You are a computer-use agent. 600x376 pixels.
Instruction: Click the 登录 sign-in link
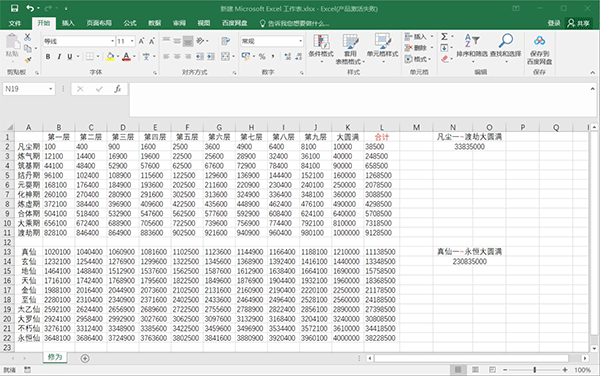[x=553, y=23]
